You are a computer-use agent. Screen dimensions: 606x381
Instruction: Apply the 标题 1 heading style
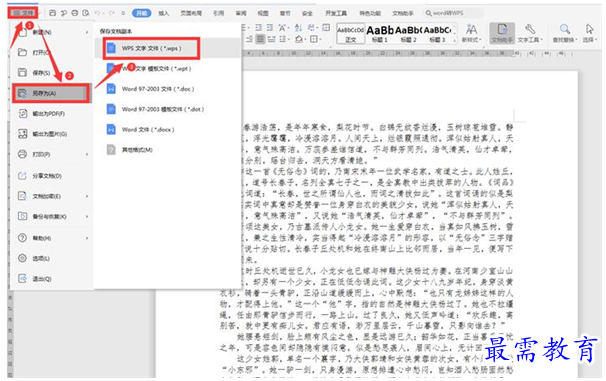(x=380, y=34)
